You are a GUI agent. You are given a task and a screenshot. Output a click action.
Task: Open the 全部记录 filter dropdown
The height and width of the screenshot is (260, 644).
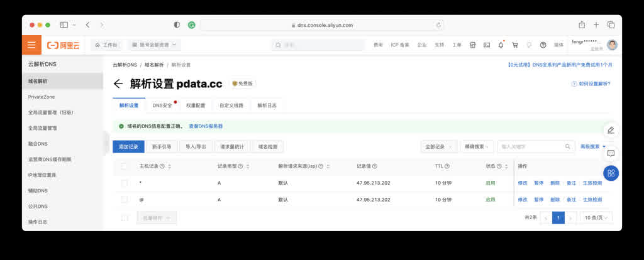point(438,146)
